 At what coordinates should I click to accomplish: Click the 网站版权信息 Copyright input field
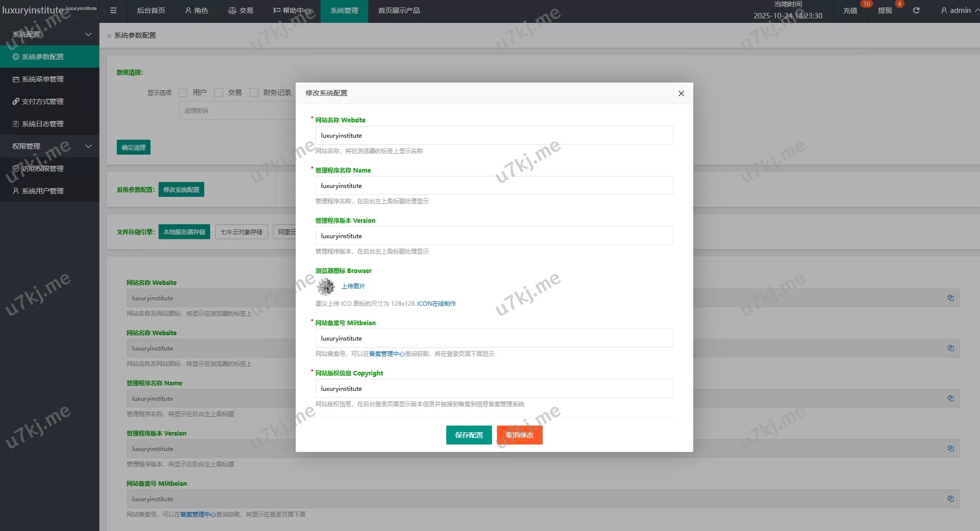pos(494,388)
